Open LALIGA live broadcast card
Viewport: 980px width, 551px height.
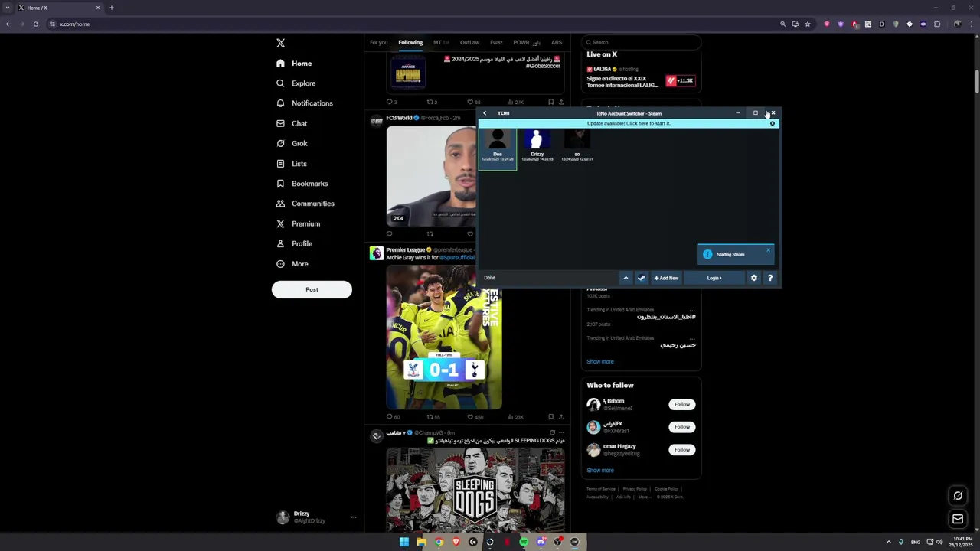click(x=641, y=78)
